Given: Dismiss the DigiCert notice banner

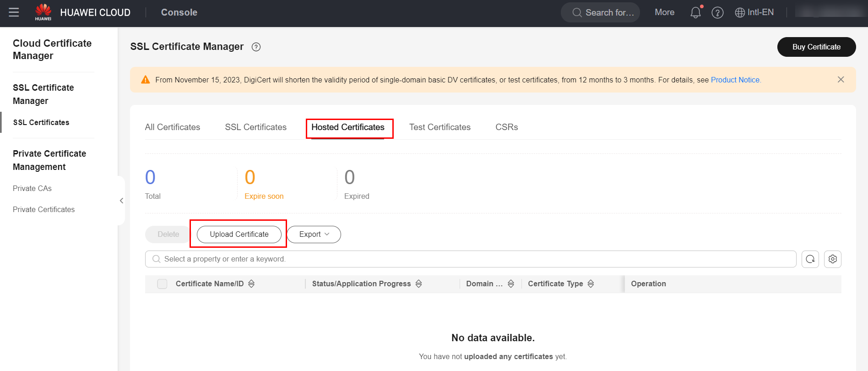Looking at the screenshot, I should [x=841, y=80].
